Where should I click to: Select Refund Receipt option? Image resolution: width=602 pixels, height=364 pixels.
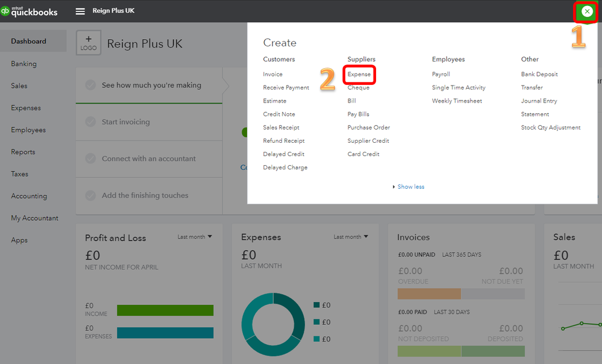[284, 141]
